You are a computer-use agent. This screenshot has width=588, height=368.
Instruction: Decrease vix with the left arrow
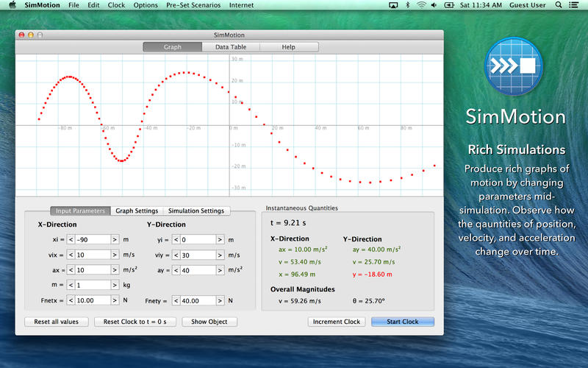[x=71, y=255]
